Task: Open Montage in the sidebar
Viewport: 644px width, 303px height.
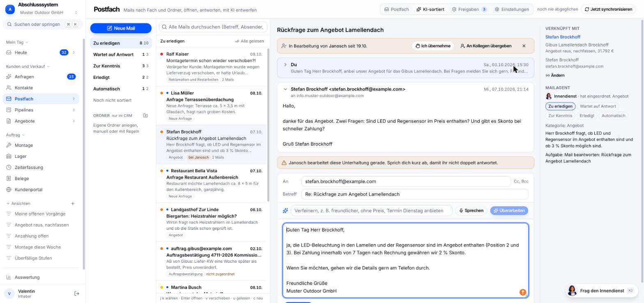Action: (41, 145)
